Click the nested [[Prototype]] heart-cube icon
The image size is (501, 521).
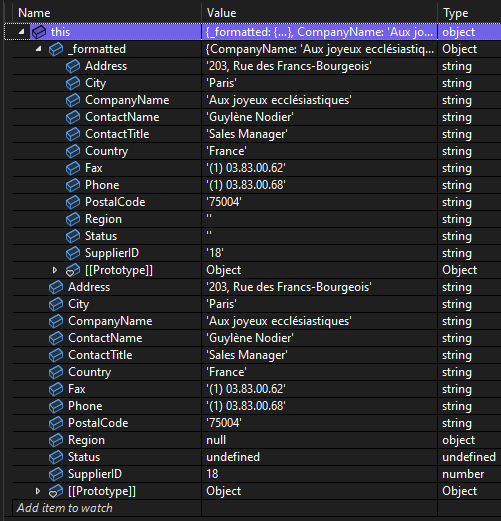73,270
